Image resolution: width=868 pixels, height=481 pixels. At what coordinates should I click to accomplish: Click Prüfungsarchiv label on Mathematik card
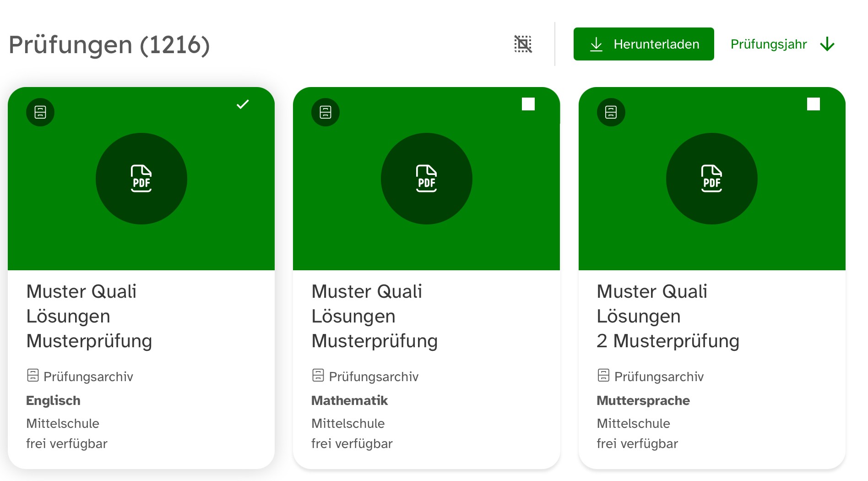[374, 377]
